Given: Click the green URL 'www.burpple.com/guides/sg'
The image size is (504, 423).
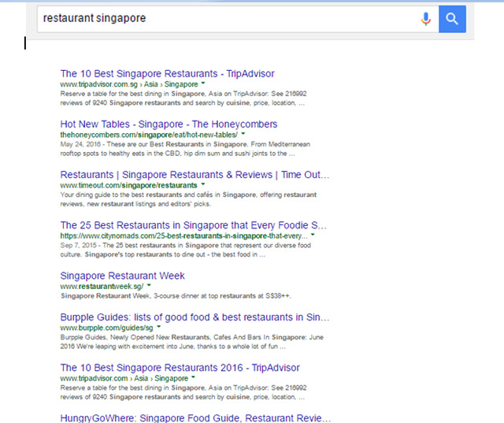Looking at the screenshot, I should [107, 328].
